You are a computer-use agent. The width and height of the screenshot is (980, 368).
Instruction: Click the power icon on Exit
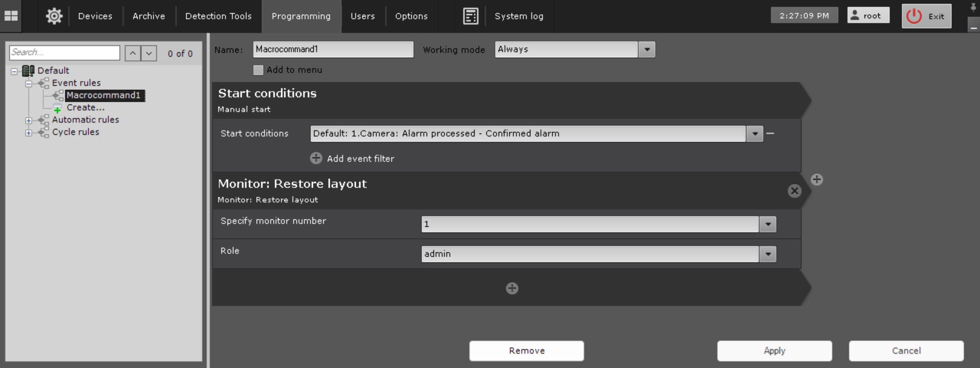(x=914, y=16)
